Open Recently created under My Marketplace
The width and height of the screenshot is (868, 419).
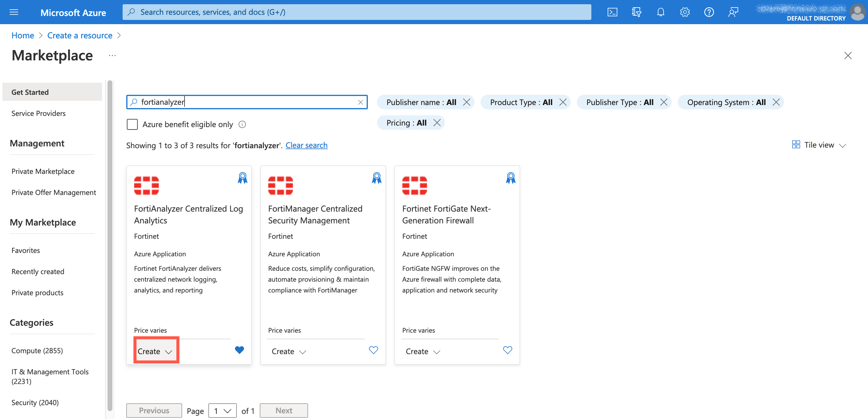tap(38, 271)
